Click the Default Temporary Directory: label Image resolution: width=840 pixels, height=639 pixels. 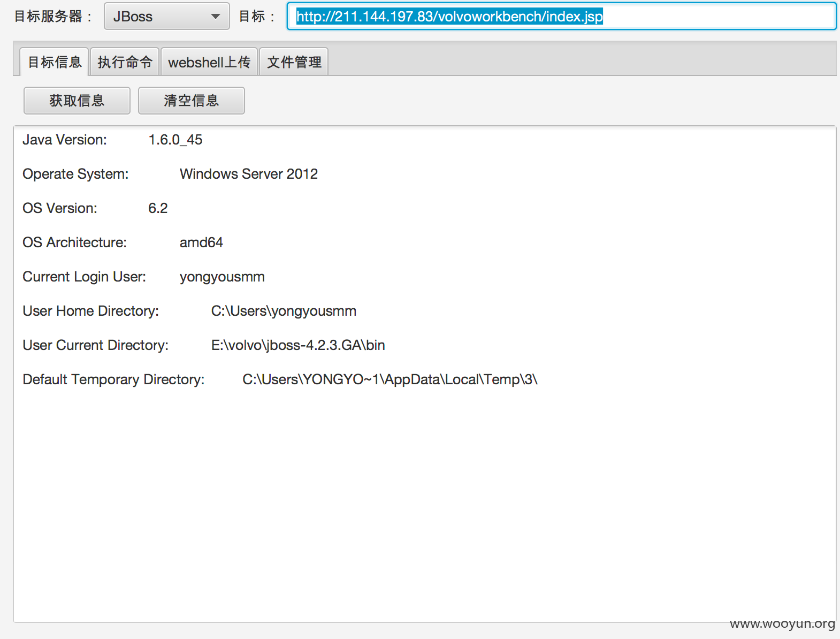pyautogui.click(x=113, y=380)
